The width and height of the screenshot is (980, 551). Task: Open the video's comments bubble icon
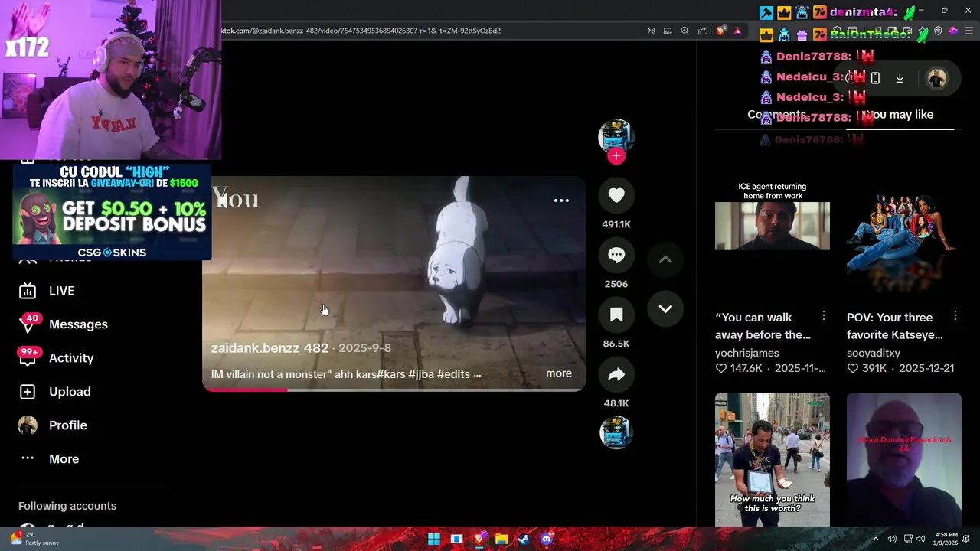pyautogui.click(x=616, y=256)
